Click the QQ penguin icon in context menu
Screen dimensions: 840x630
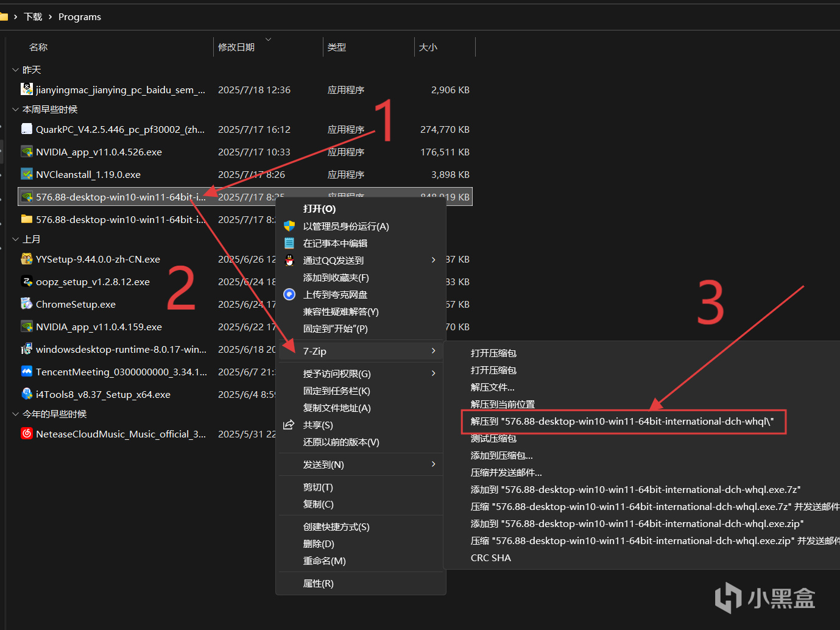290,260
